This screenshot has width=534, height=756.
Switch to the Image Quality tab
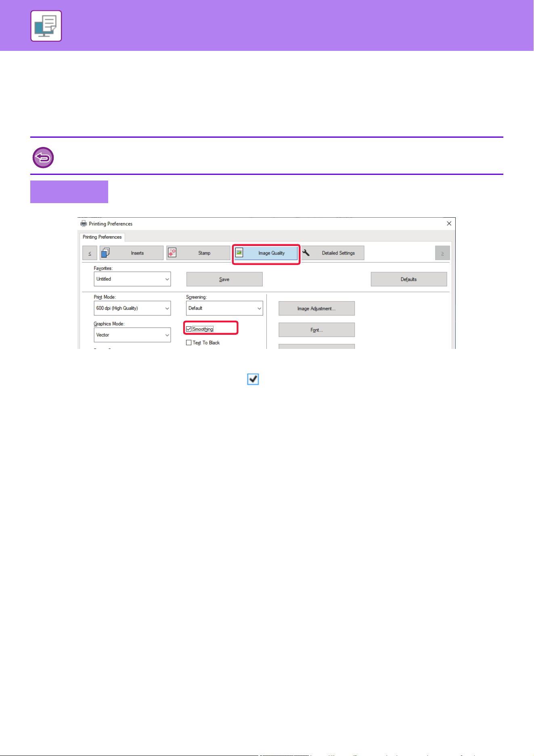pyautogui.click(x=266, y=253)
